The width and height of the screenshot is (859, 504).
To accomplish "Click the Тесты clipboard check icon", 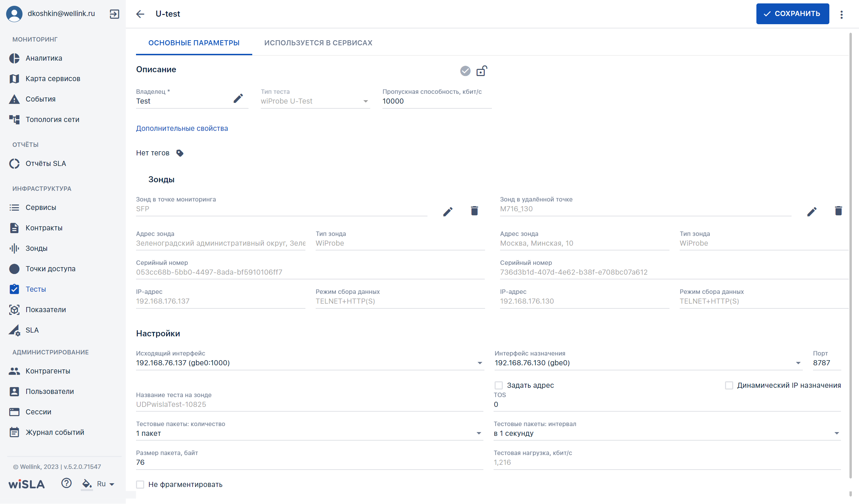I will pyautogui.click(x=14, y=289).
